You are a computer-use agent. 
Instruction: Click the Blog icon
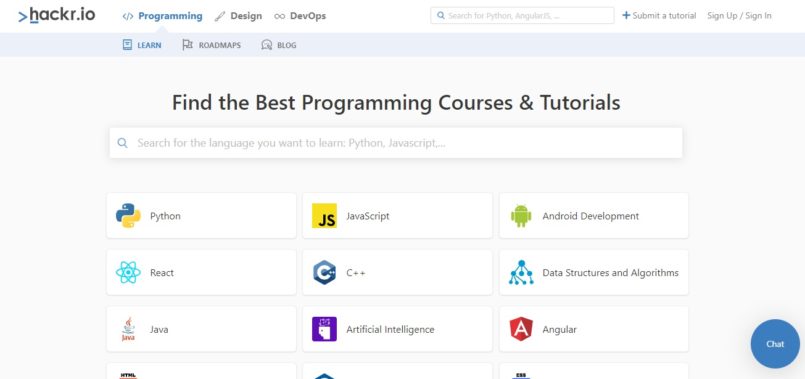pyautogui.click(x=266, y=45)
